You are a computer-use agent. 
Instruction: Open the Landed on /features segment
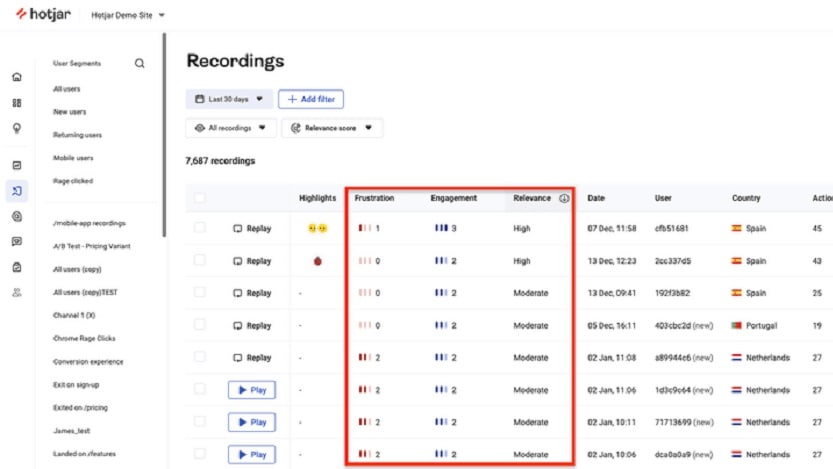84,454
